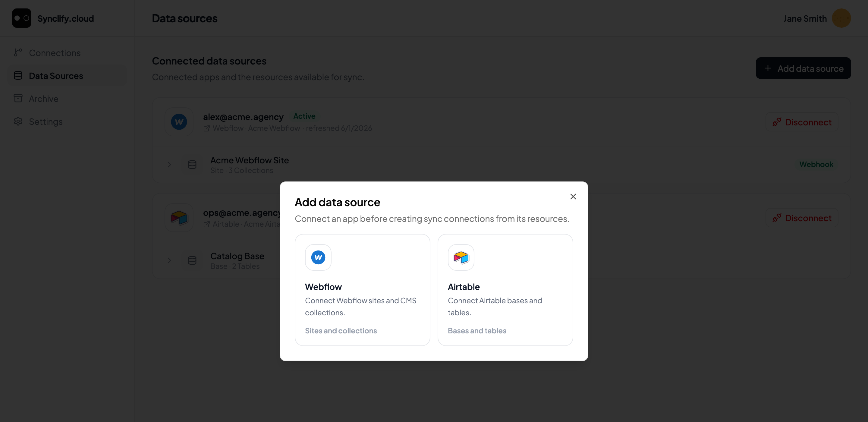868x422 pixels.
Task: Click 'Bases and tables' in Airtable card
Action: coord(477,331)
